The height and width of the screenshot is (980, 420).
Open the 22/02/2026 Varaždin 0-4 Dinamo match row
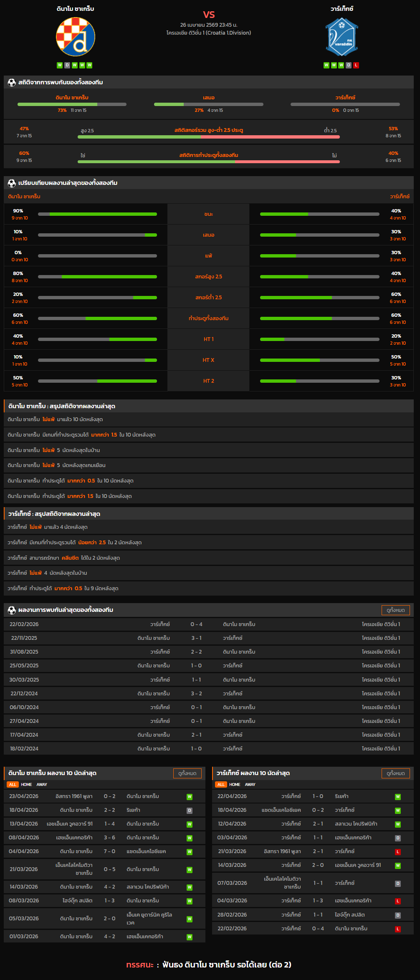209,624
